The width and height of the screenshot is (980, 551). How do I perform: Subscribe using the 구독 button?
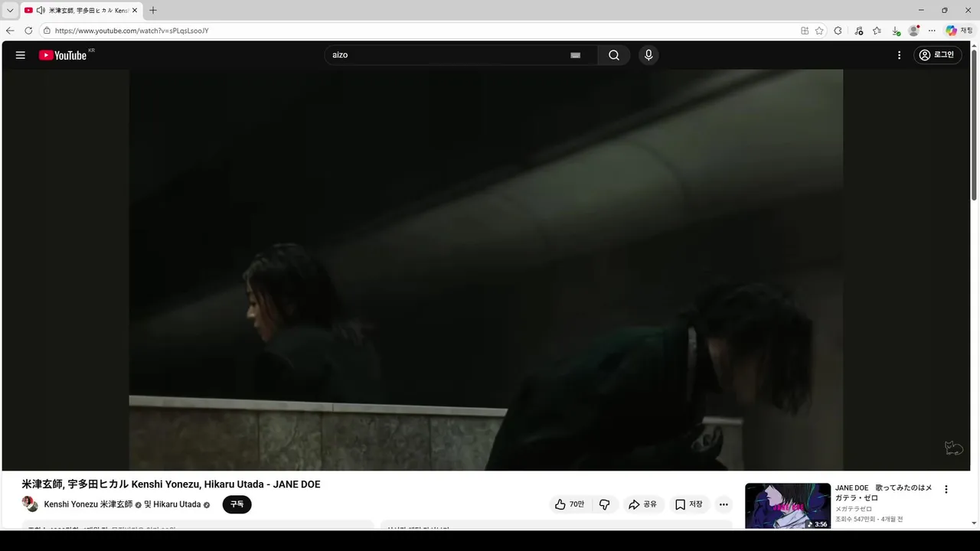tap(237, 504)
